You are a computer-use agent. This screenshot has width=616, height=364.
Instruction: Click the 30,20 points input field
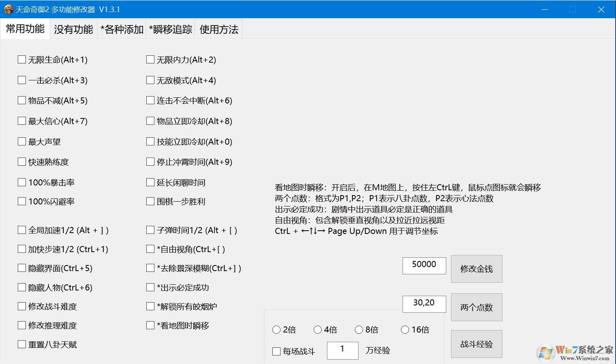424,304
